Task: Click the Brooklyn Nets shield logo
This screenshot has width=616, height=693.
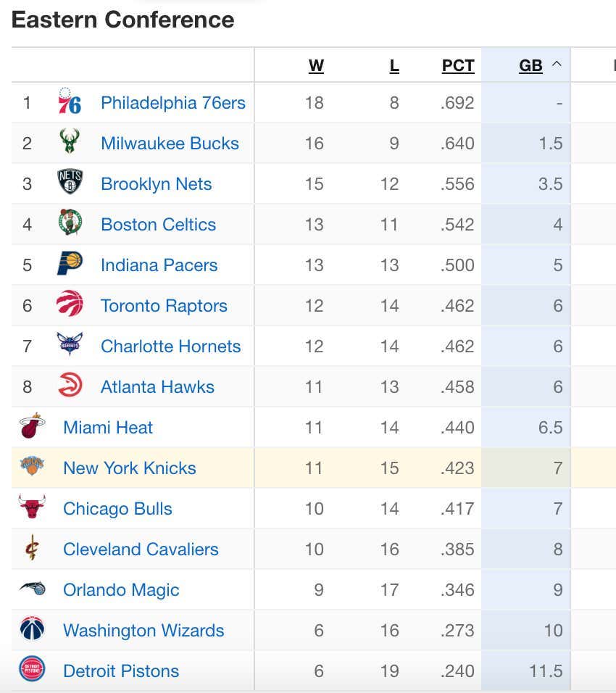Action: click(x=70, y=181)
